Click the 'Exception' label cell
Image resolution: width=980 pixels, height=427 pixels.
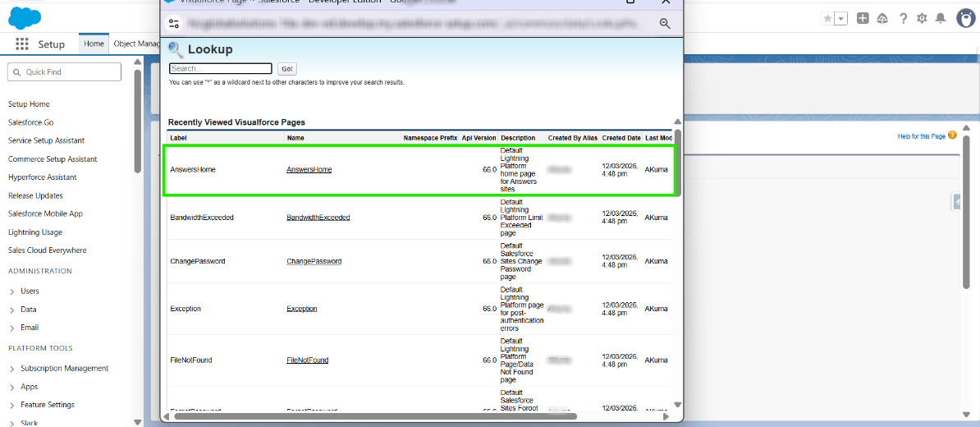pyautogui.click(x=185, y=309)
